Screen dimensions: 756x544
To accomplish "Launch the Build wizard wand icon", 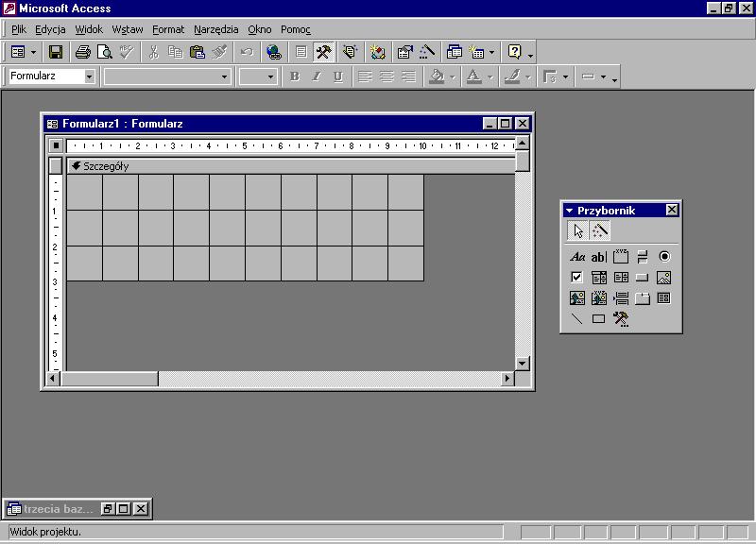I will [x=427, y=52].
